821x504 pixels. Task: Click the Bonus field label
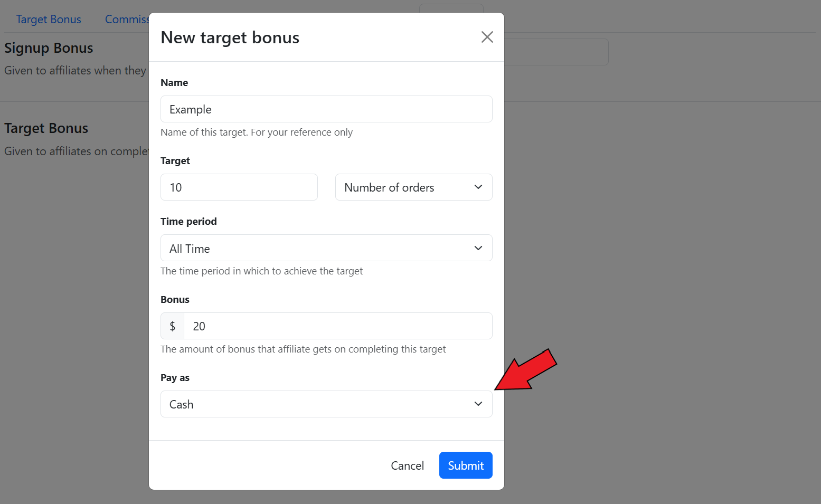pyautogui.click(x=175, y=300)
